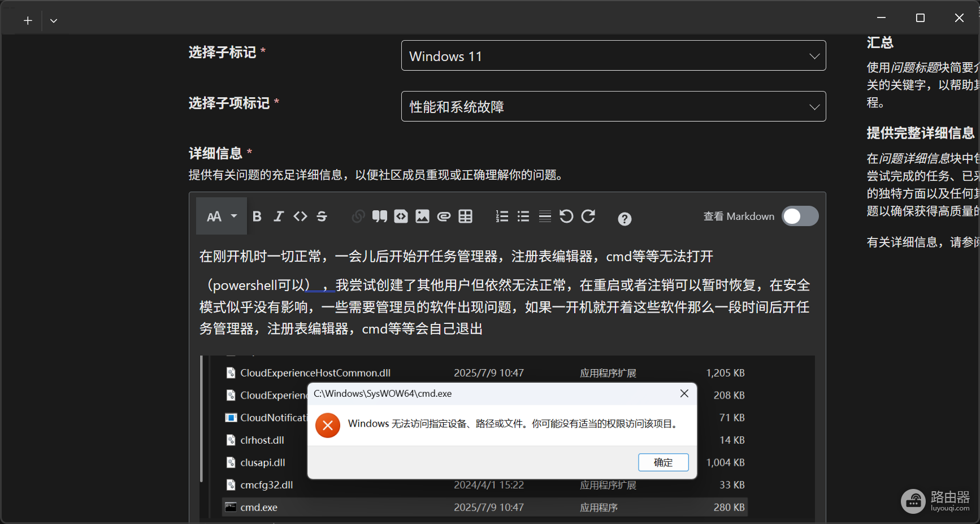Insert a code block

click(x=401, y=216)
